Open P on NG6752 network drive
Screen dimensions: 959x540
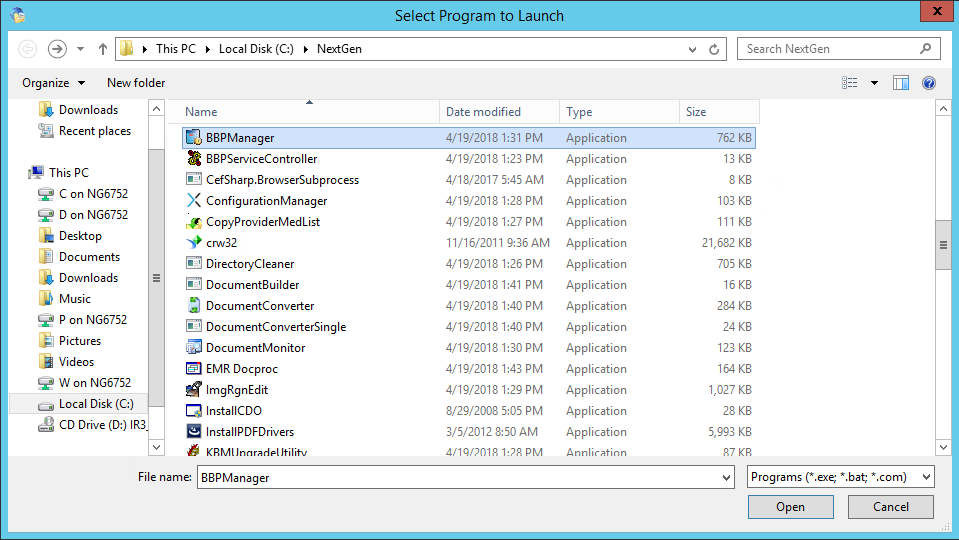[x=83, y=319]
